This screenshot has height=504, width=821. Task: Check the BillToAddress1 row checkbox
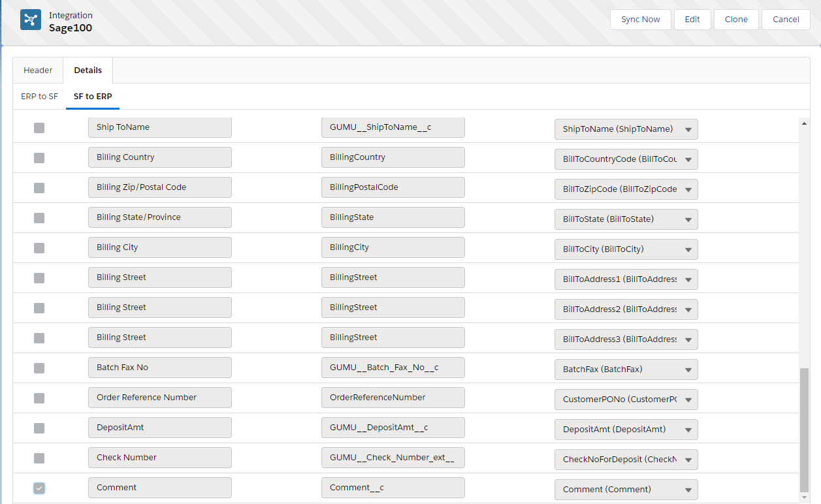[x=39, y=278]
